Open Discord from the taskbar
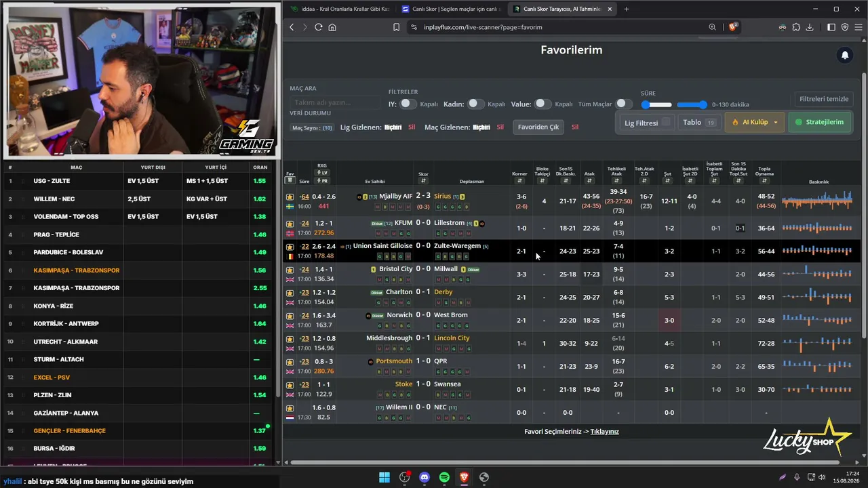 pyautogui.click(x=425, y=477)
